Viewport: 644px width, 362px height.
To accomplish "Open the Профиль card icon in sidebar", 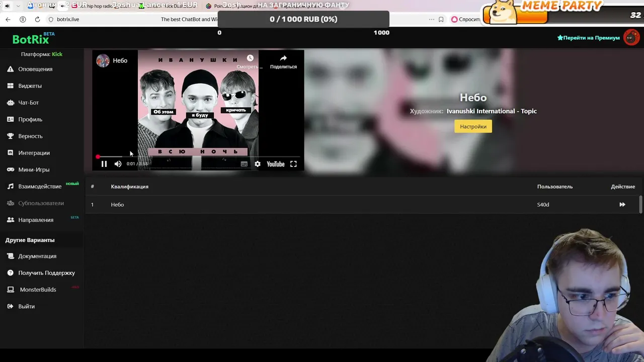I will tap(10, 119).
